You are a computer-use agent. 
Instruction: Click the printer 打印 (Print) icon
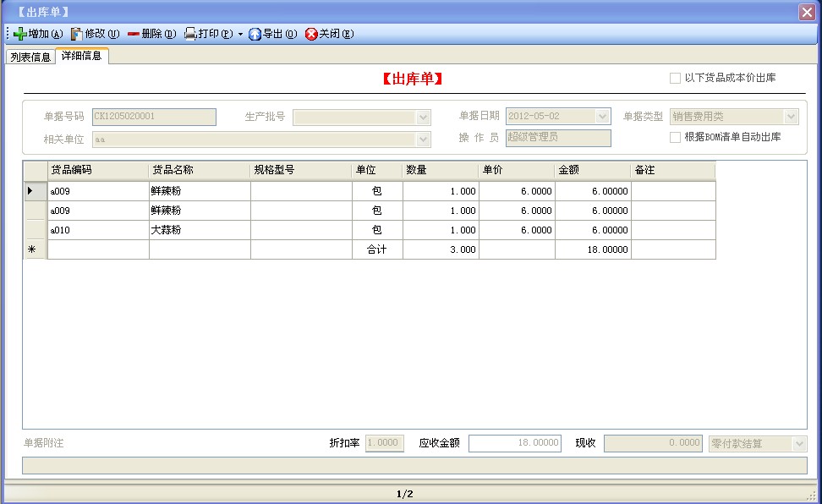point(190,35)
